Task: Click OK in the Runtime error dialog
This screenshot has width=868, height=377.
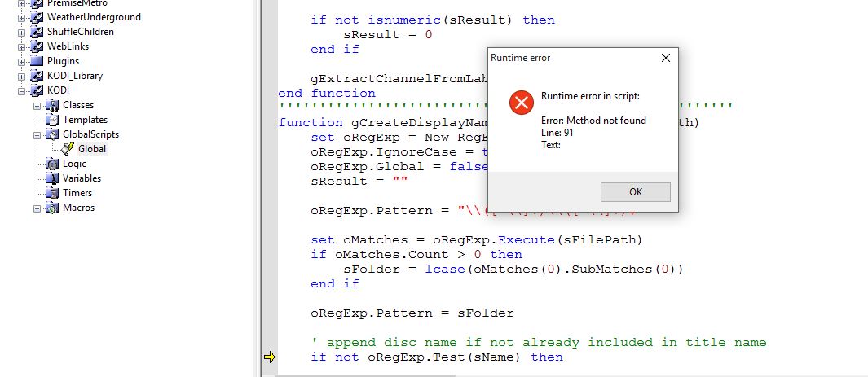Action: (635, 191)
